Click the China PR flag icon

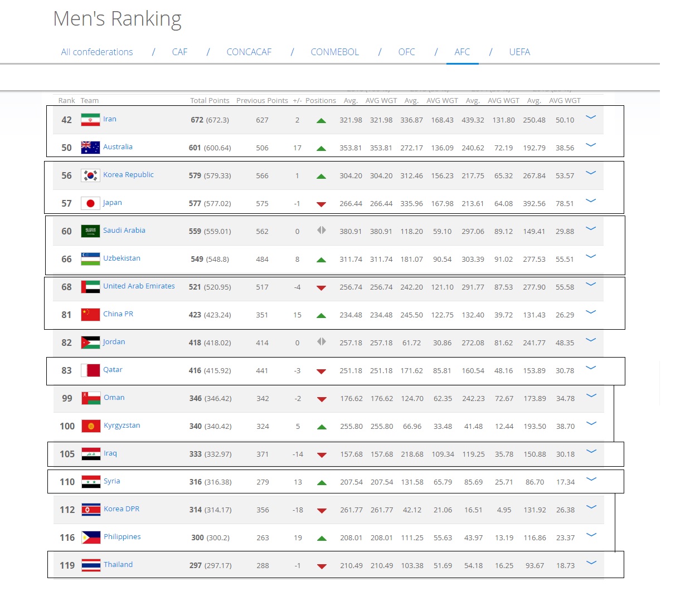click(x=90, y=315)
